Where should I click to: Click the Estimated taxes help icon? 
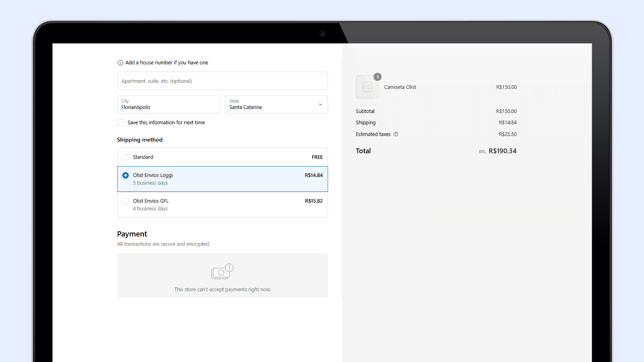tap(396, 134)
